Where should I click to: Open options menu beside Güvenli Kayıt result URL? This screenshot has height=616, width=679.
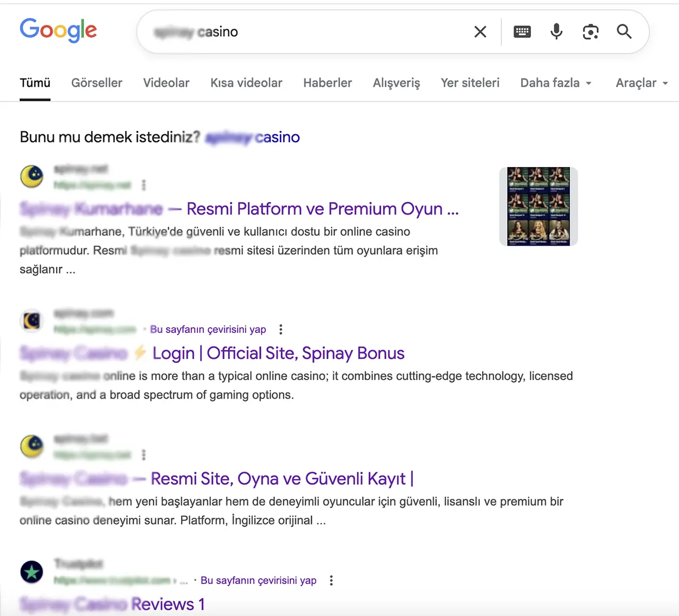coord(144,455)
